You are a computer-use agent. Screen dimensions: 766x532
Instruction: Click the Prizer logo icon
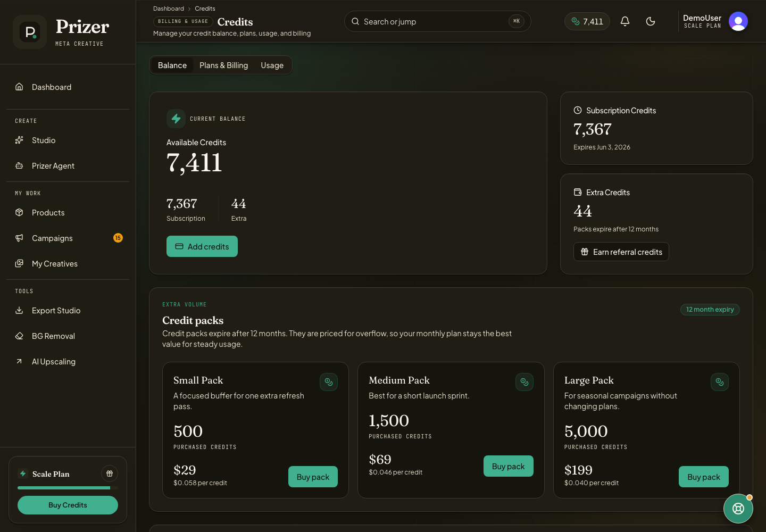(x=30, y=32)
